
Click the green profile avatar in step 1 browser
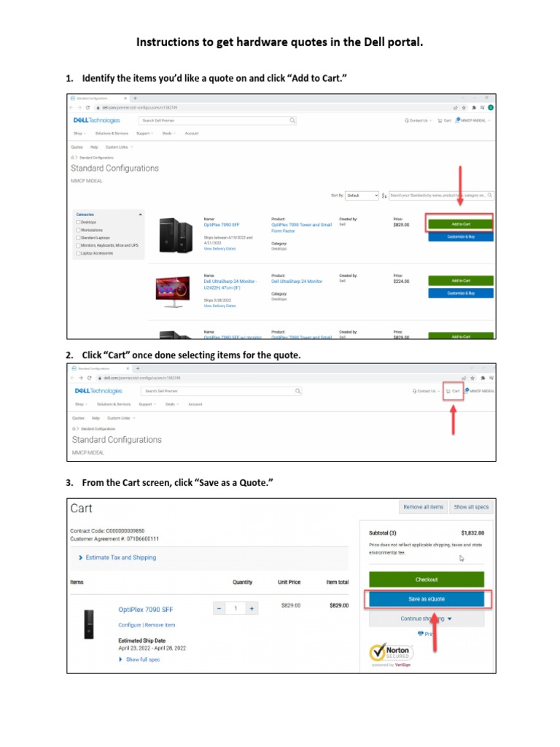click(x=491, y=108)
